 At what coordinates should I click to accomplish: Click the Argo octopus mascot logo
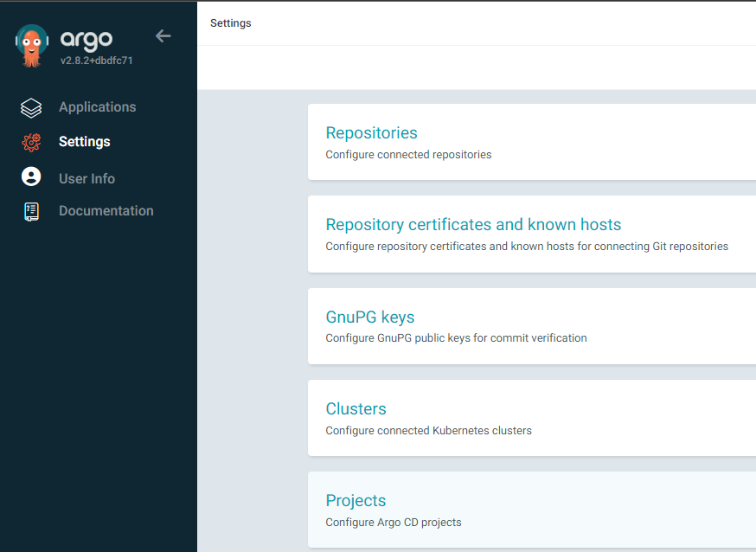pos(32,46)
